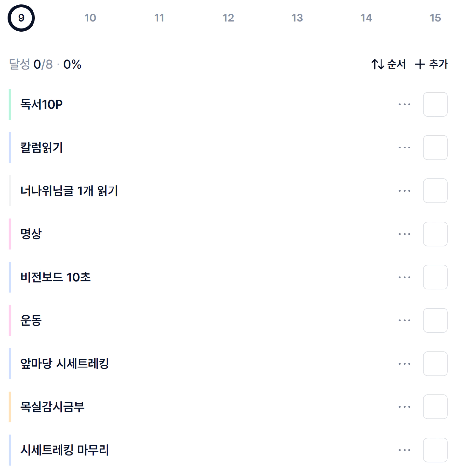Click the 추가 add button

click(x=431, y=64)
